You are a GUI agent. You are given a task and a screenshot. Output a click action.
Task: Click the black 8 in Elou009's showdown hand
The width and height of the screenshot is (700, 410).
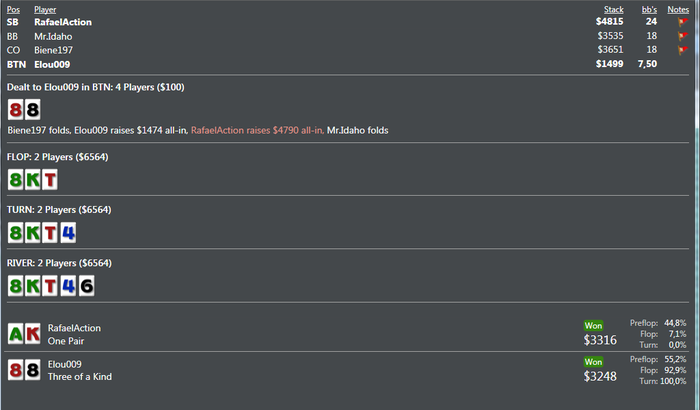pos(33,370)
